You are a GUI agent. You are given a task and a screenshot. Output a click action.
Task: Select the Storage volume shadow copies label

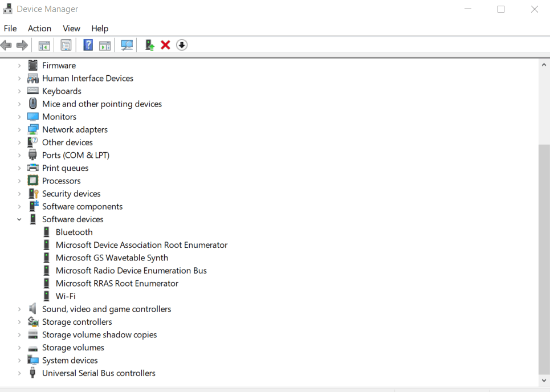(x=99, y=335)
